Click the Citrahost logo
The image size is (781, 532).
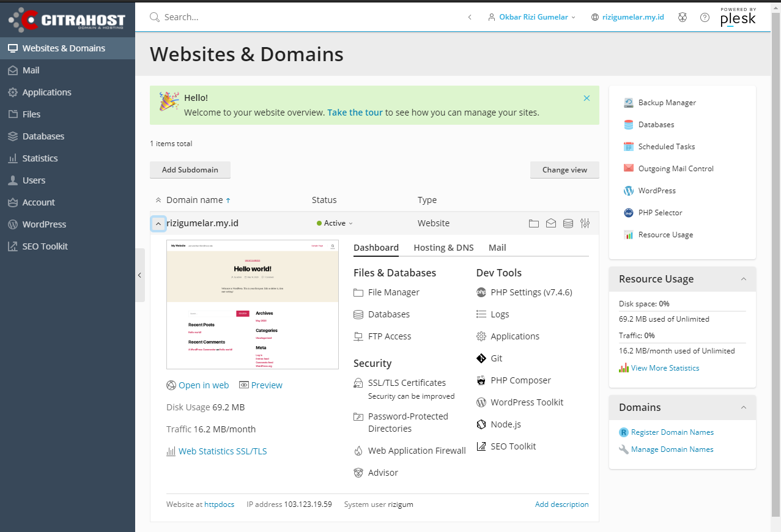67,19
